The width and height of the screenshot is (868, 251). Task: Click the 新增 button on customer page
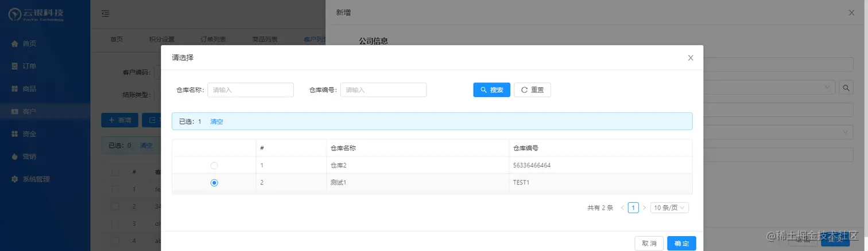pos(119,120)
